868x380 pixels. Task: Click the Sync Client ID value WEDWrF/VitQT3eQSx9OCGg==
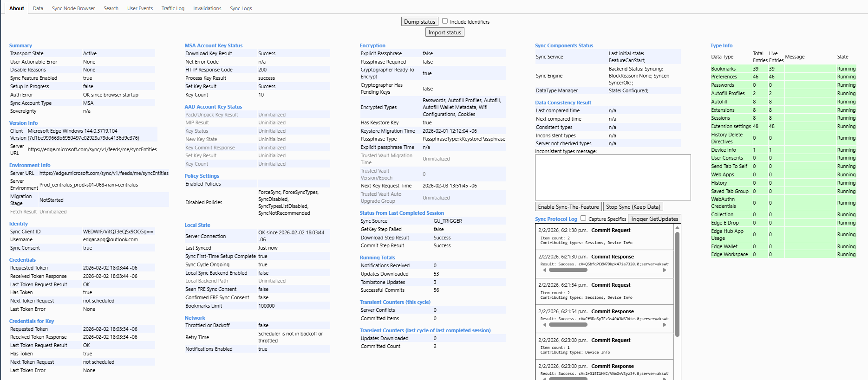[118, 232]
